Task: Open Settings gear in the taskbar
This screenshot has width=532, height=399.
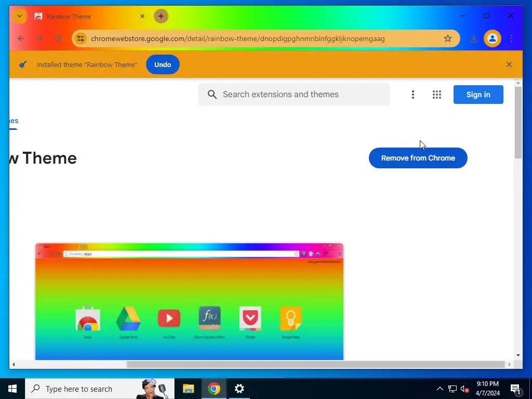Action: pos(240,389)
